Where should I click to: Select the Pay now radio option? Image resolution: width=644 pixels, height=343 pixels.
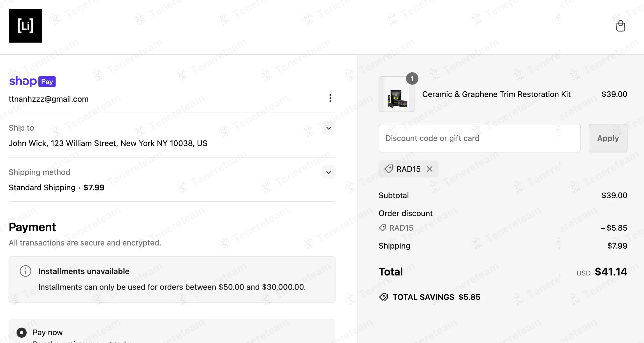(22, 333)
